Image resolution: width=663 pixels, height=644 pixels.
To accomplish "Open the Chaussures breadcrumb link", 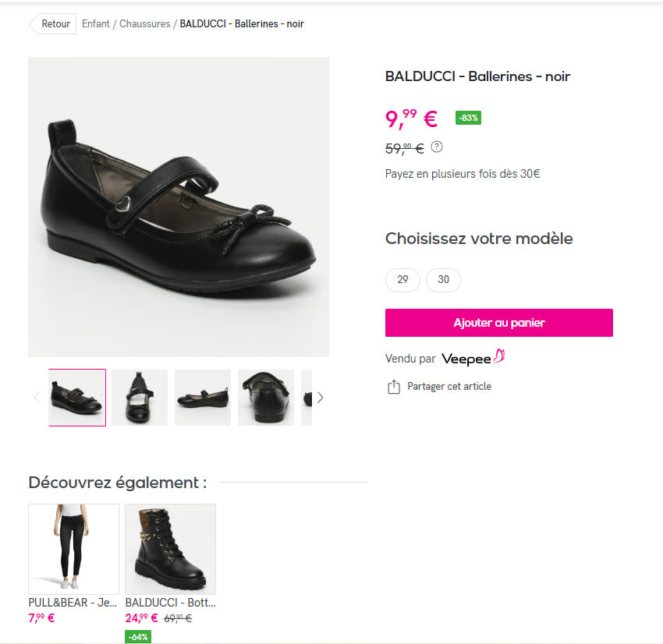I will (x=144, y=24).
